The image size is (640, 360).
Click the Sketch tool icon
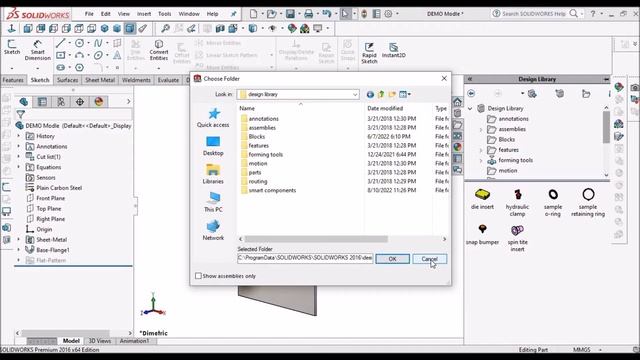[12, 47]
